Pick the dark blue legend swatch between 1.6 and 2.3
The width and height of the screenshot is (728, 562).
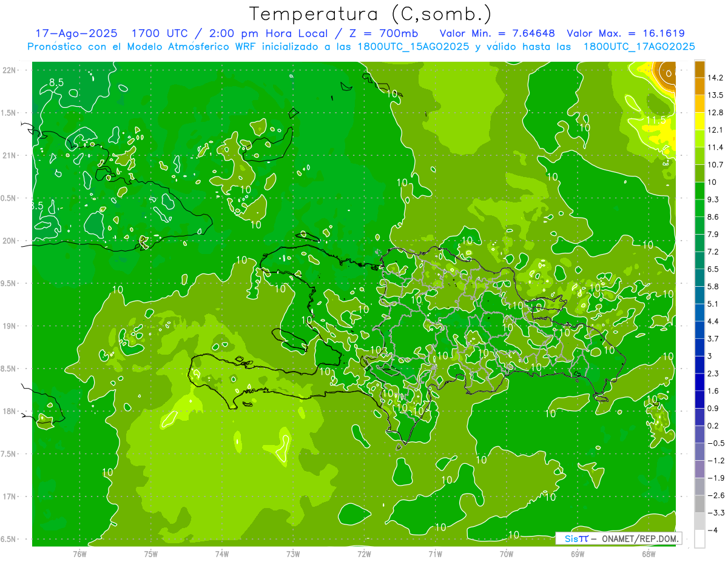coord(699,382)
